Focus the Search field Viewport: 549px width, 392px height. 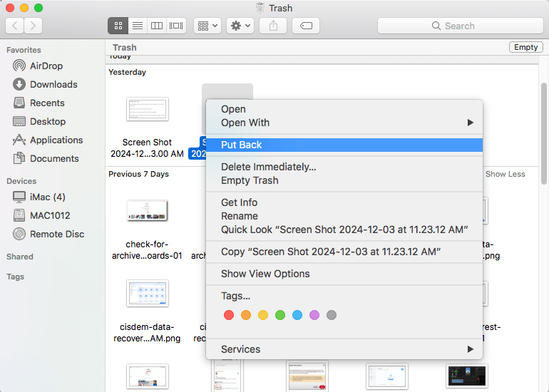[x=460, y=26]
